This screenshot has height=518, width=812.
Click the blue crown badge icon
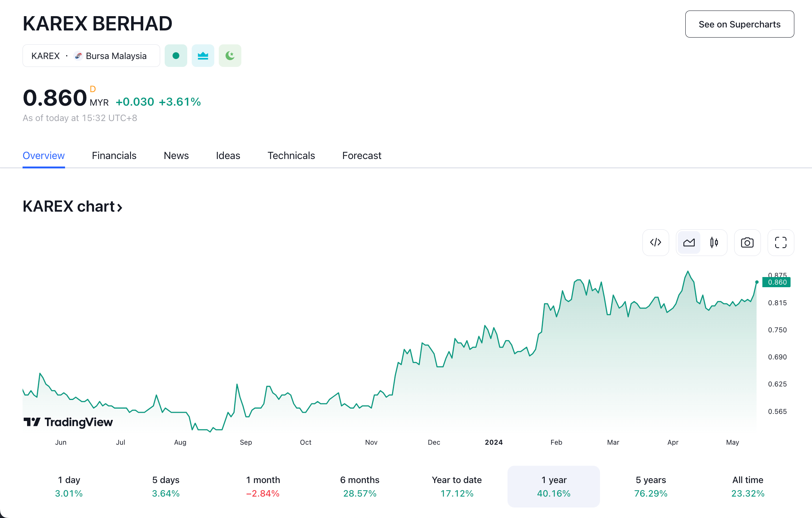pos(203,56)
